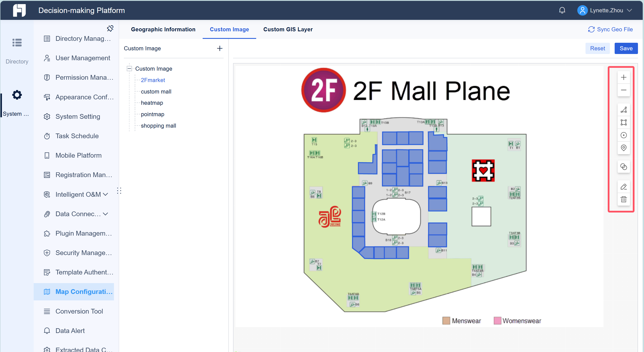The width and height of the screenshot is (644, 352).
Task: Switch to Custom GIS Layer tab
Action: (x=288, y=29)
